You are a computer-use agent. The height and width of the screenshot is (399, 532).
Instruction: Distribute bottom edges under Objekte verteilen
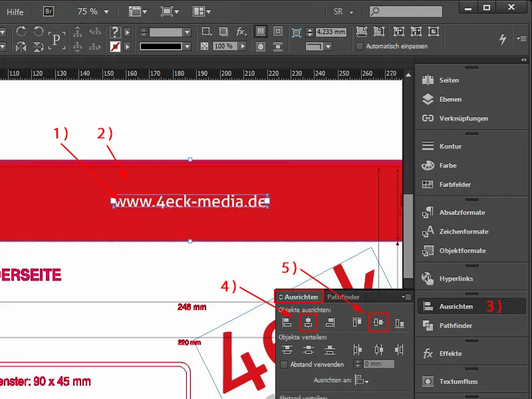[330, 350]
